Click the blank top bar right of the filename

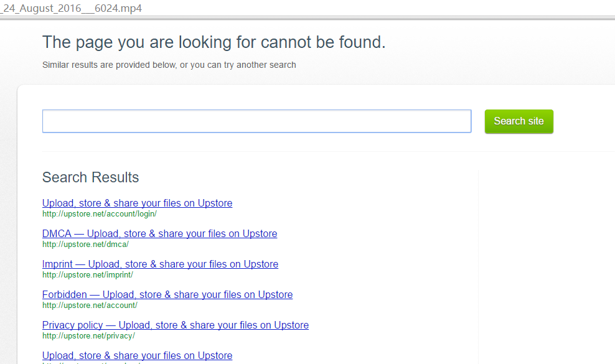click(x=373, y=8)
